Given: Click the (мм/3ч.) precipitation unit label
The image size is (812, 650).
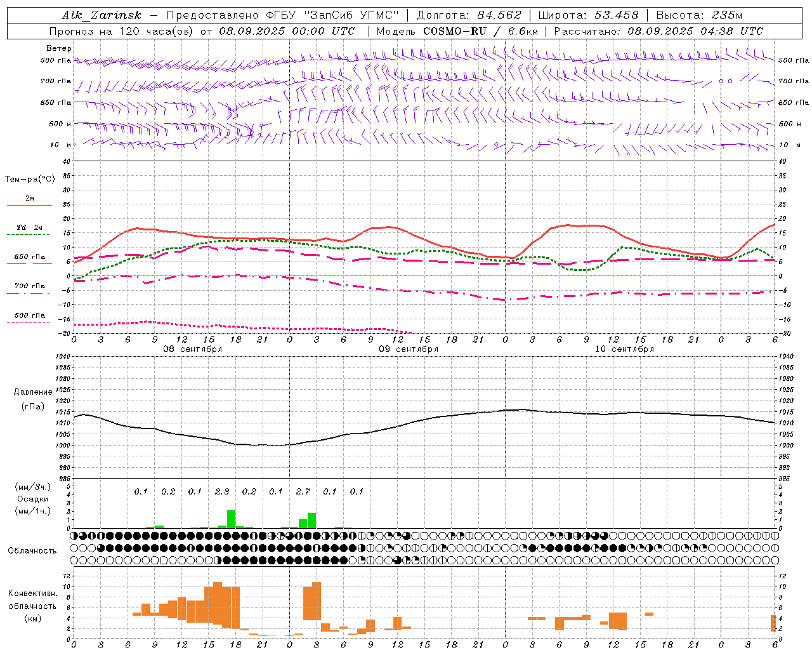Looking at the screenshot, I should tap(33, 487).
